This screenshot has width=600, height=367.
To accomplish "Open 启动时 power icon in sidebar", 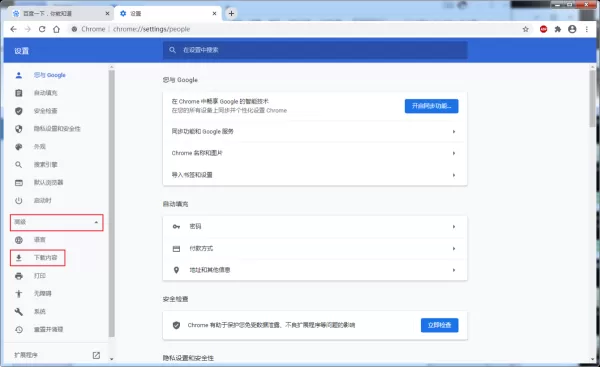I will (x=19, y=201).
